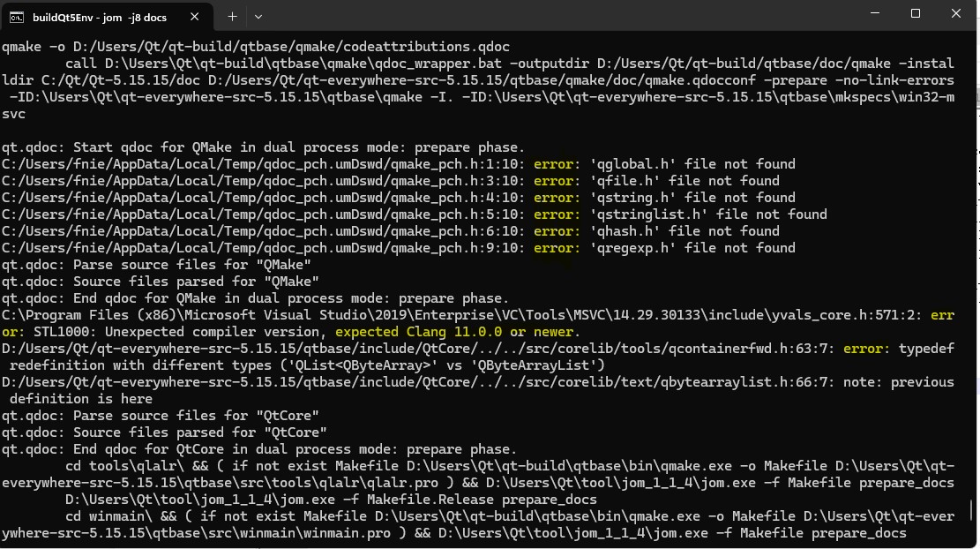The image size is (980, 549).
Task: Click the codeattributions.qdoc qmake line
Action: 256,47
